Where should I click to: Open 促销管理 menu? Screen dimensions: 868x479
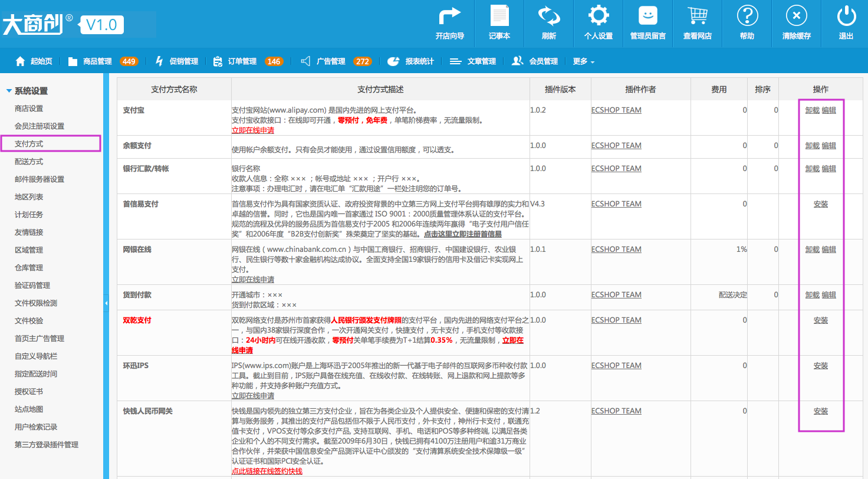point(176,61)
